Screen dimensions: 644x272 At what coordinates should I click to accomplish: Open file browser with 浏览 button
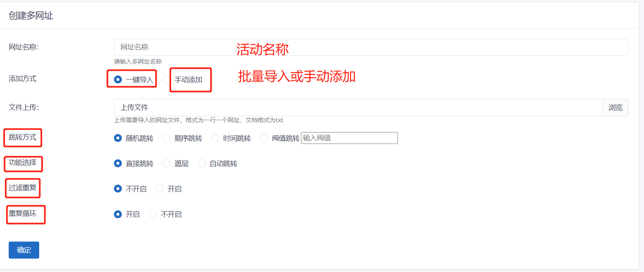pyautogui.click(x=616, y=108)
